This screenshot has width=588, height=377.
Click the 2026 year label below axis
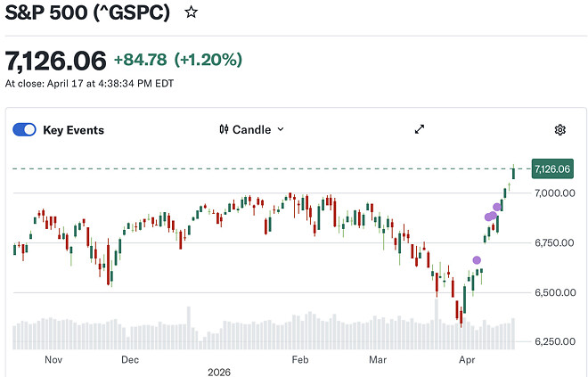click(x=218, y=372)
